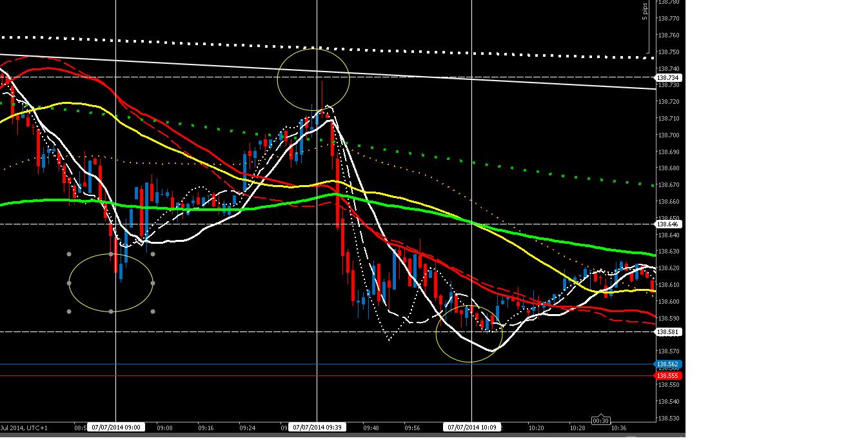This screenshot has height=445, width=868.
Task: Click the 5 pips measurement ruler label
Action: tap(644, 10)
